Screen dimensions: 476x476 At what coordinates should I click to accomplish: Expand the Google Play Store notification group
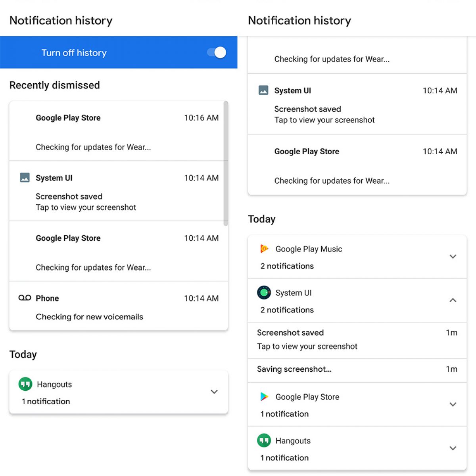453,405
